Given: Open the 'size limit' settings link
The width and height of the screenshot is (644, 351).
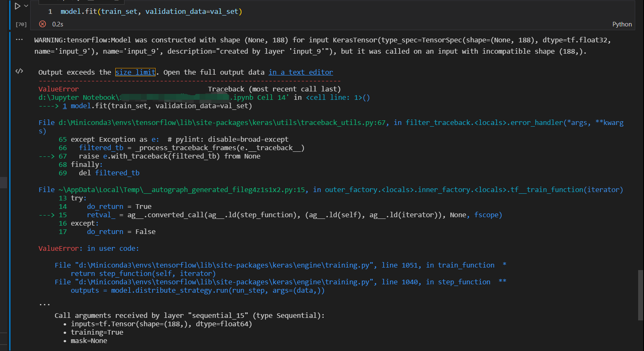Looking at the screenshot, I should click(135, 72).
